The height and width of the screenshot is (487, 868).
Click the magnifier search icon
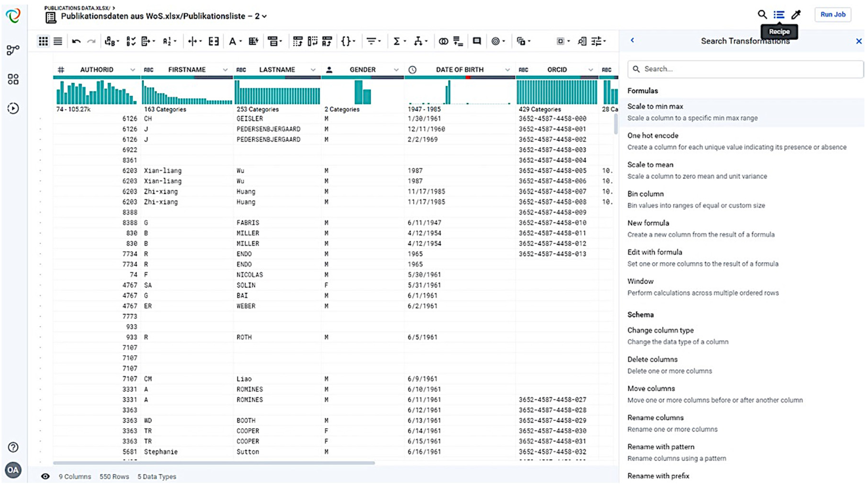click(762, 15)
